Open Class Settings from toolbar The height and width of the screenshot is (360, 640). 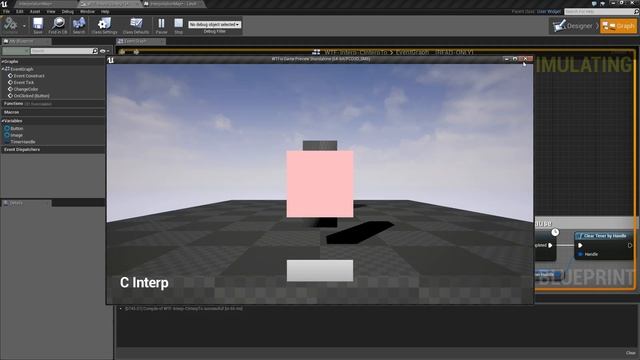coord(104,25)
